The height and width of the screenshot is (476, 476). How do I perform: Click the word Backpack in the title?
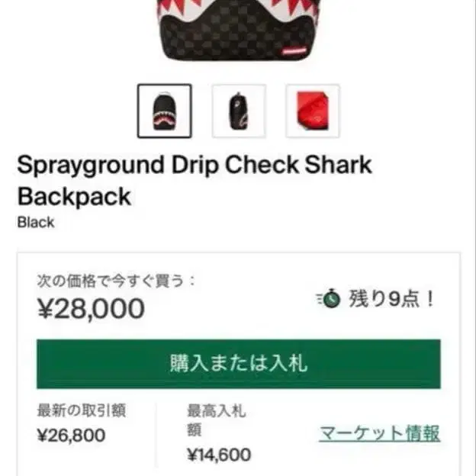[74, 196]
